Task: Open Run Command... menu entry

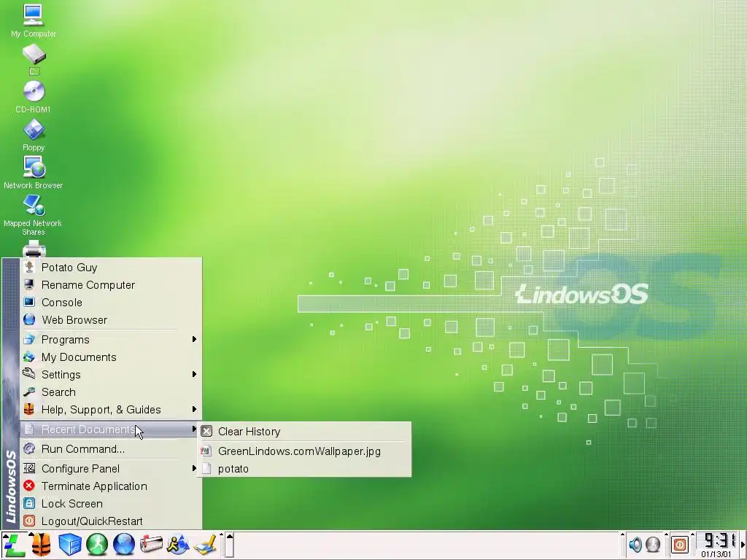Action: (111, 449)
